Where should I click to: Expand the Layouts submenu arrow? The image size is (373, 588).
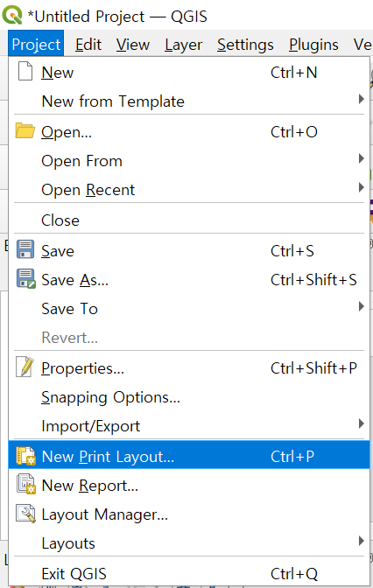(x=361, y=541)
